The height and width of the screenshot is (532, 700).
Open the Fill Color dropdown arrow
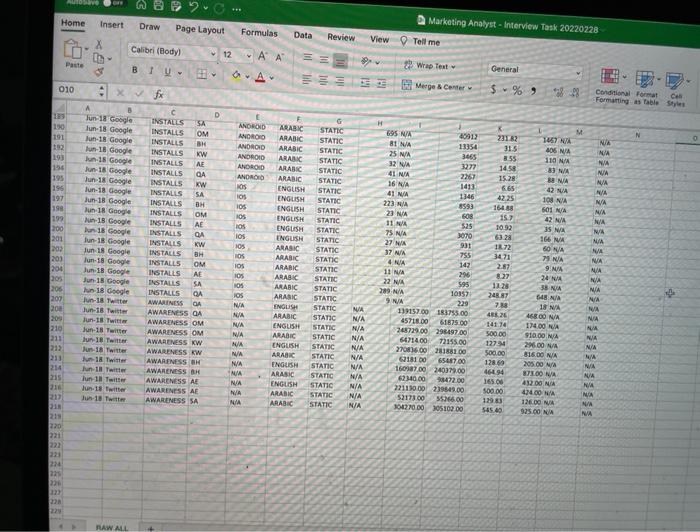click(x=247, y=77)
